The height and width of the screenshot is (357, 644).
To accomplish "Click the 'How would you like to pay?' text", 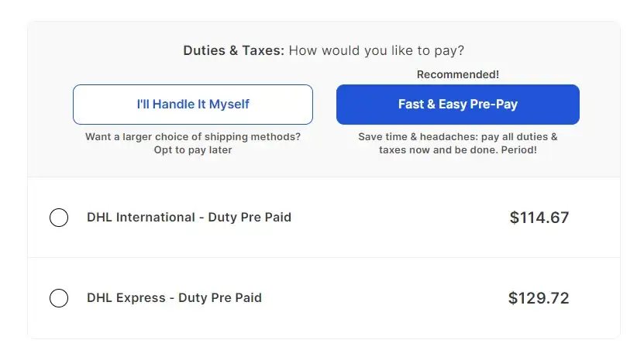I will (377, 51).
